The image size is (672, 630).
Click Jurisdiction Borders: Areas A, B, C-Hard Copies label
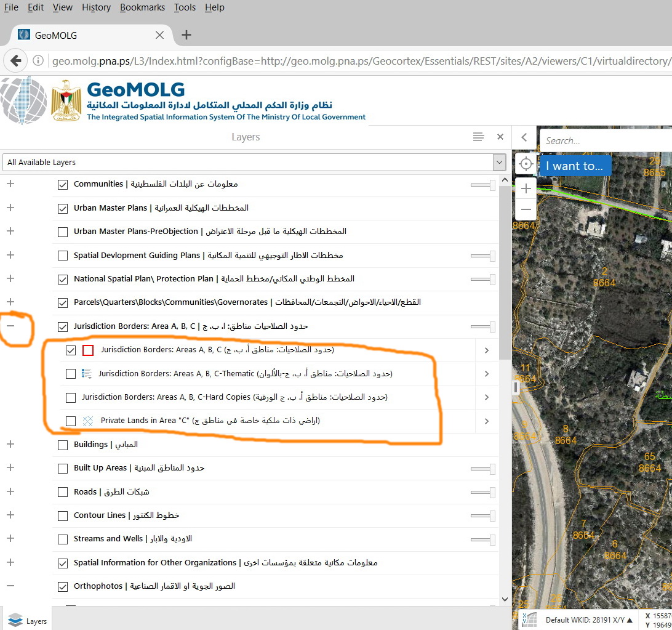[x=235, y=397]
